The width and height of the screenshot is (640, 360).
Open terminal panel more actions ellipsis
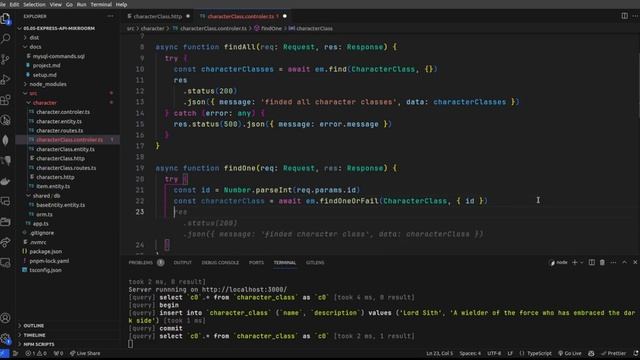click(x=613, y=262)
